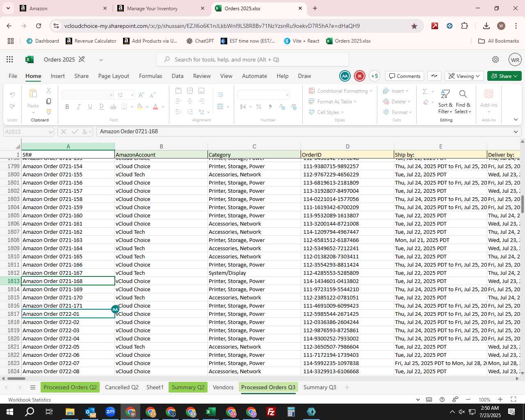Switch to the Amazon browser tab
This screenshot has height=420, width=525.
pos(64,8)
